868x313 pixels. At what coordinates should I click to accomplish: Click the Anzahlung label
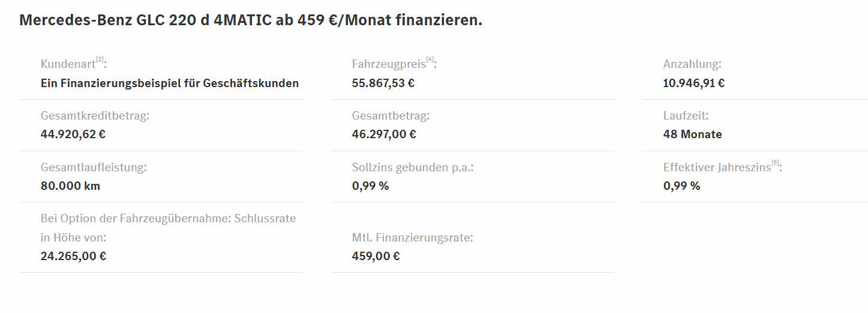point(692,64)
